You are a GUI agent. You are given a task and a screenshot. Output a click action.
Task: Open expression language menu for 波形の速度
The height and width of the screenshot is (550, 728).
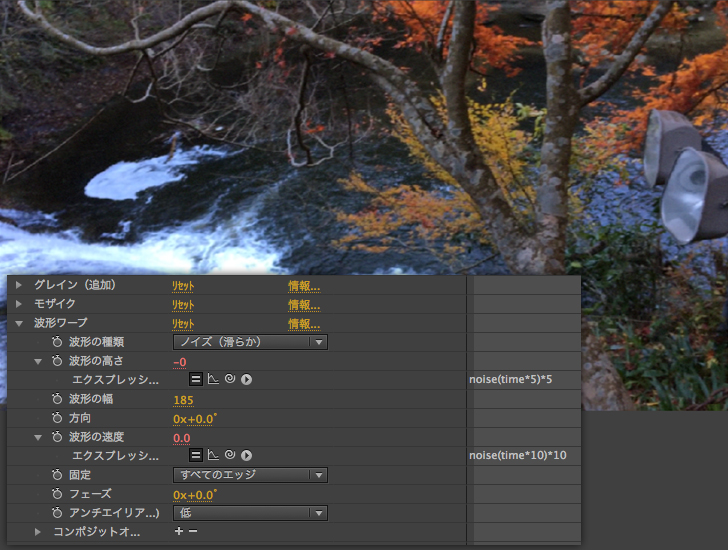tap(246, 456)
